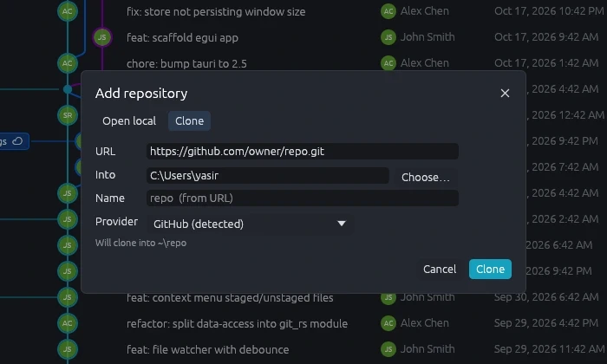Select commit 'refactor: split data-access into git_rs module'

click(237, 324)
